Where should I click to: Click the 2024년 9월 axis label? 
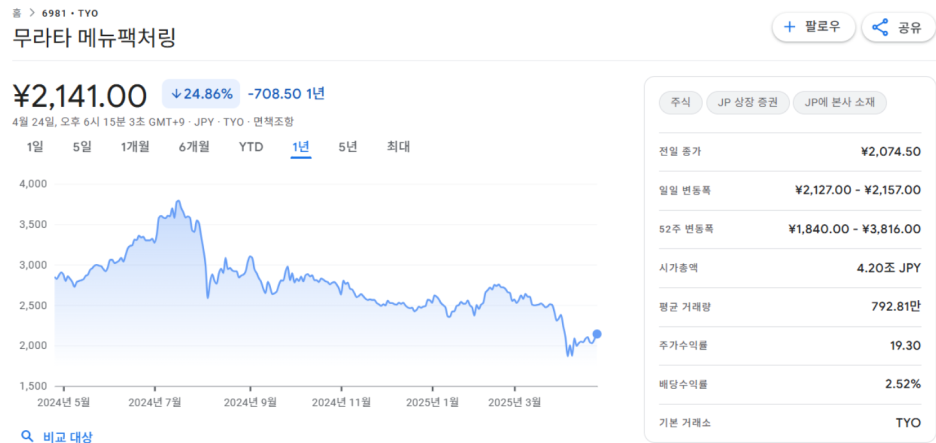250,402
